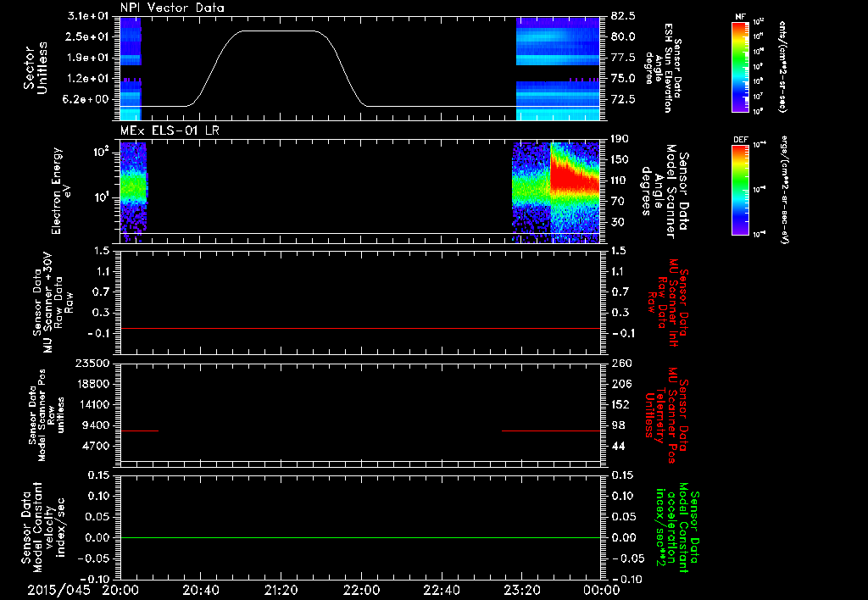Select the 'Sector Unitless' axis label
The image size is (868, 600).
tap(36, 68)
